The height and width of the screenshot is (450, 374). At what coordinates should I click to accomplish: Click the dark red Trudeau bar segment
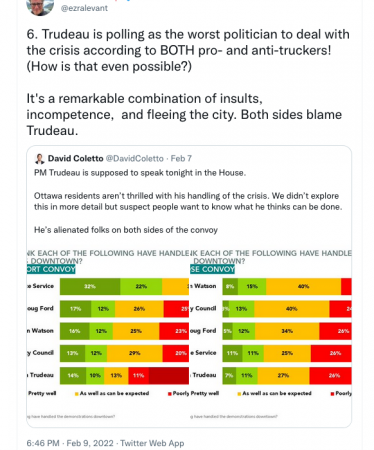coord(169,375)
